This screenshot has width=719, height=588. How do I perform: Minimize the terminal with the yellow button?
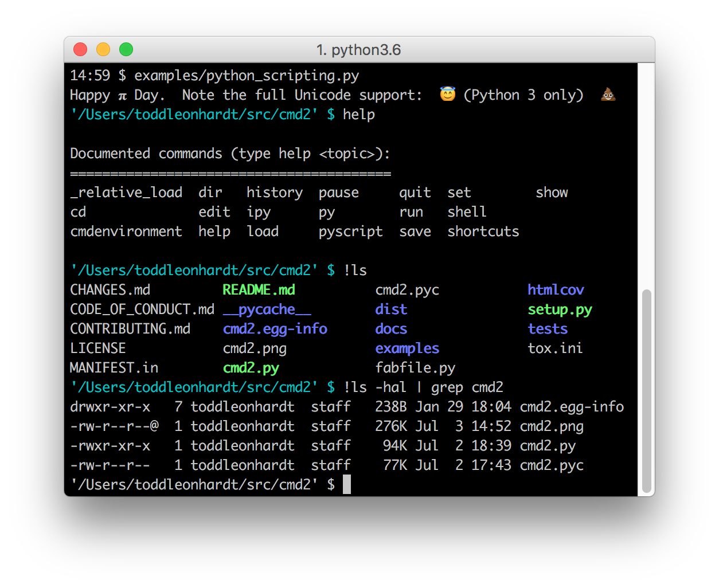point(103,50)
